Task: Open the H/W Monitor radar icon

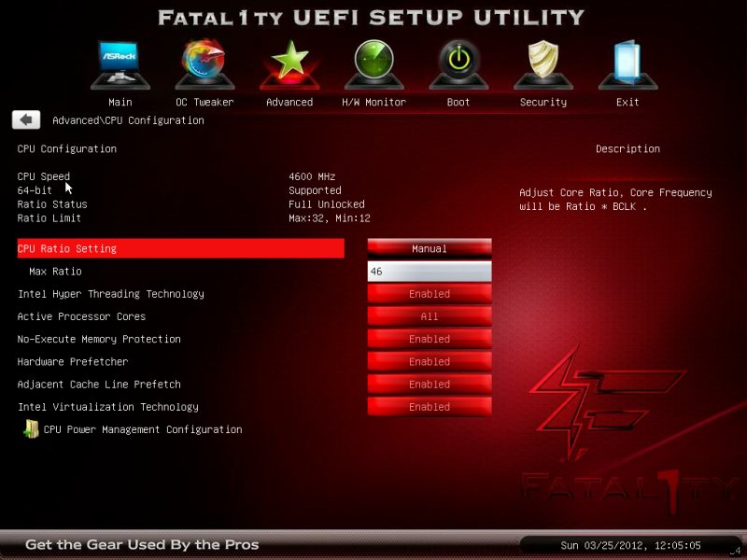Action: (x=374, y=64)
